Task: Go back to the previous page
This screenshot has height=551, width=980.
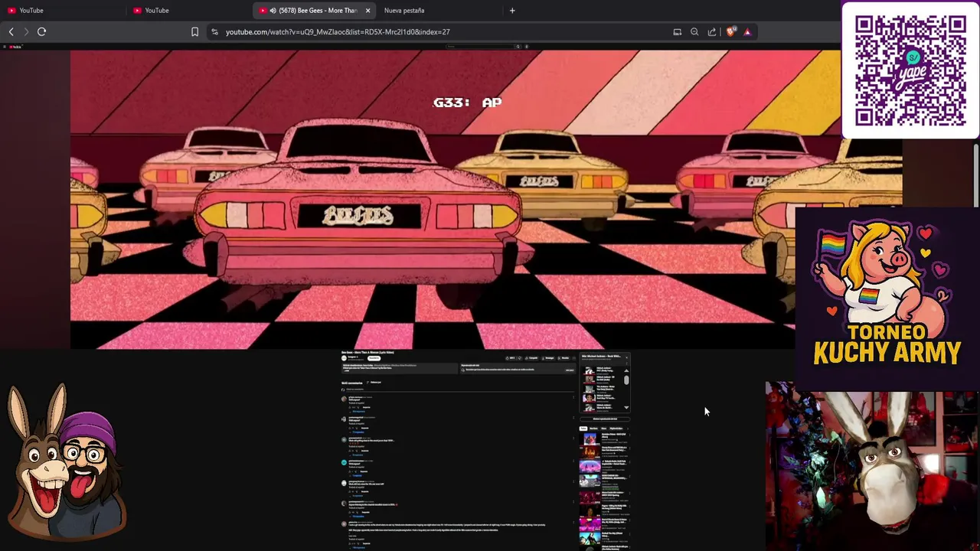Action: point(11,31)
